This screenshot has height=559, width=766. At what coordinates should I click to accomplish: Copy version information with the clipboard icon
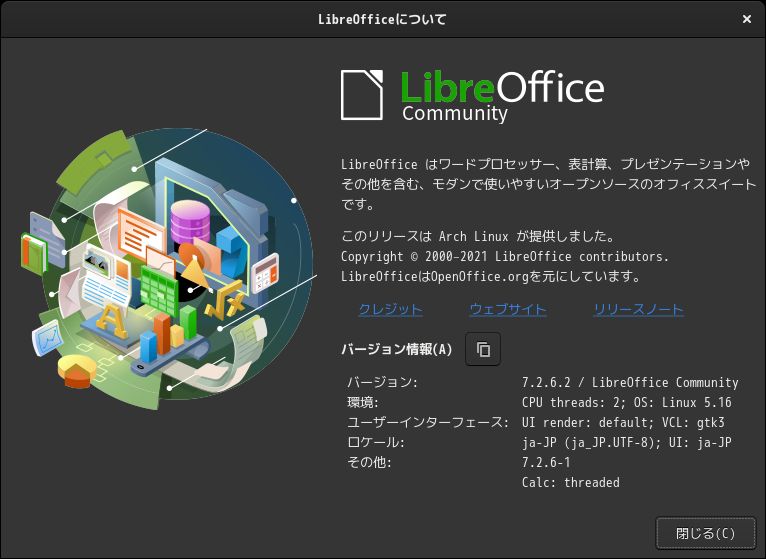(x=483, y=349)
